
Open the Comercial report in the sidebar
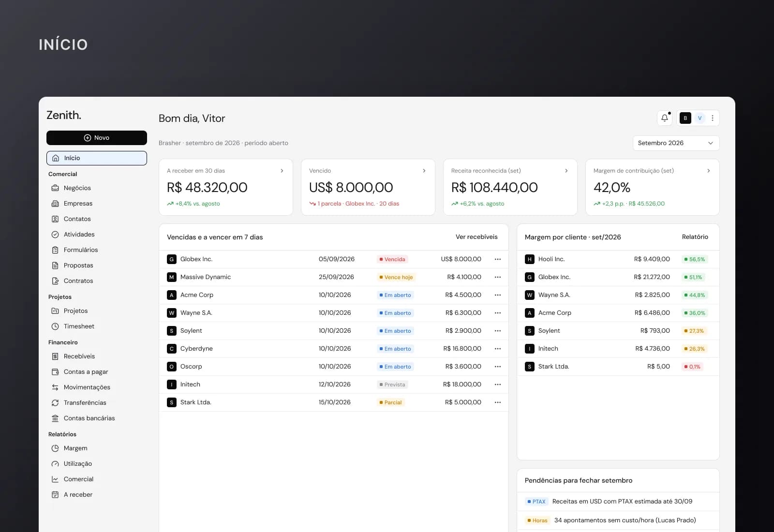pos(97,479)
